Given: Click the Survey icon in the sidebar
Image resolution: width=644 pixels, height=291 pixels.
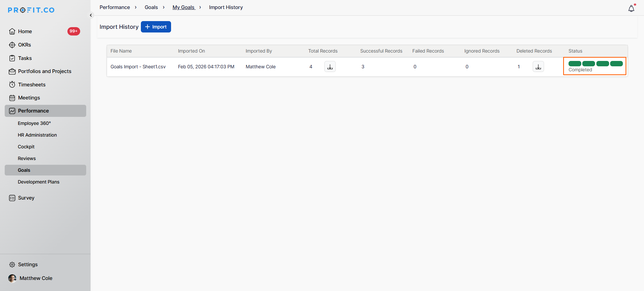Looking at the screenshot, I should 12,198.
